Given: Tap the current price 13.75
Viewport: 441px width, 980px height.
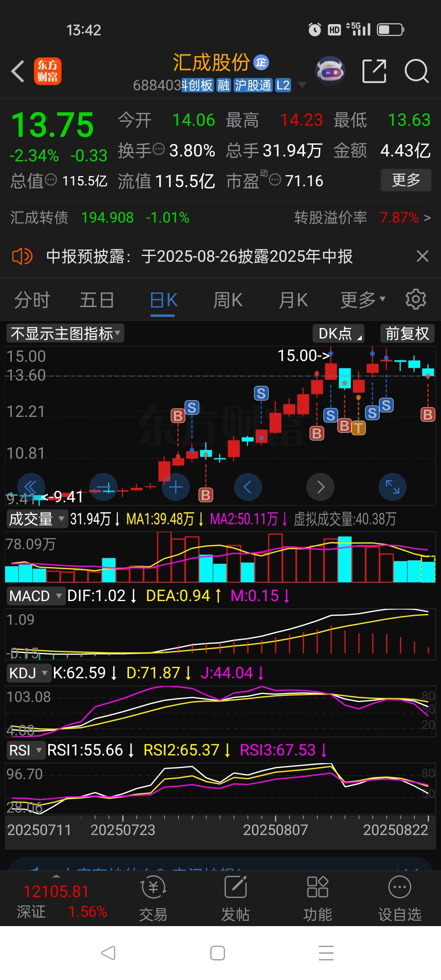Looking at the screenshot, I should coord(52,125).
